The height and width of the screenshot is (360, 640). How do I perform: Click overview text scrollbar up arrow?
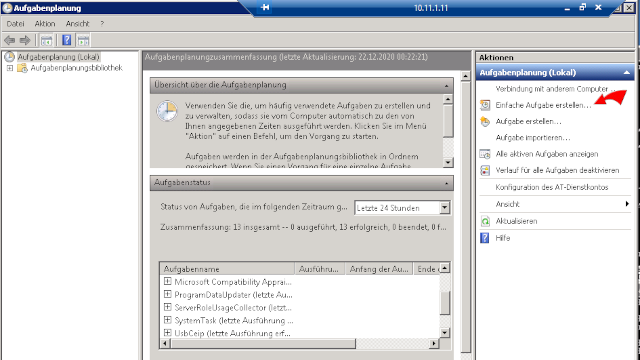pyautogui.click(x=448, y=99)
